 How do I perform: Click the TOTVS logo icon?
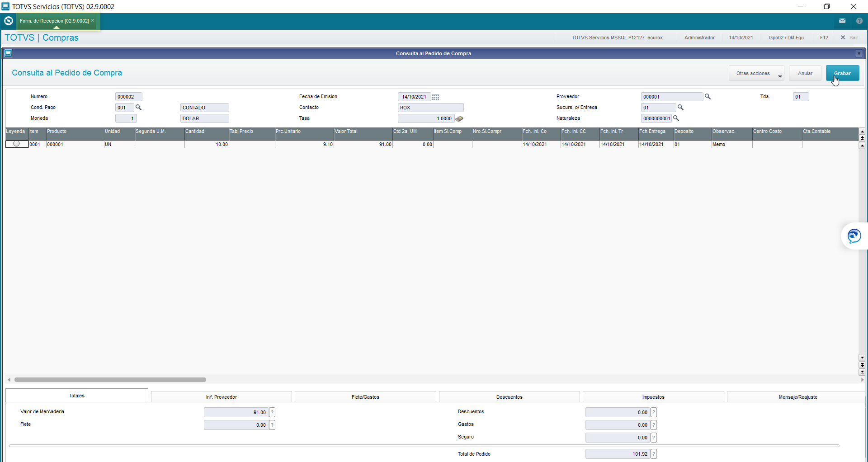point(8,21)
